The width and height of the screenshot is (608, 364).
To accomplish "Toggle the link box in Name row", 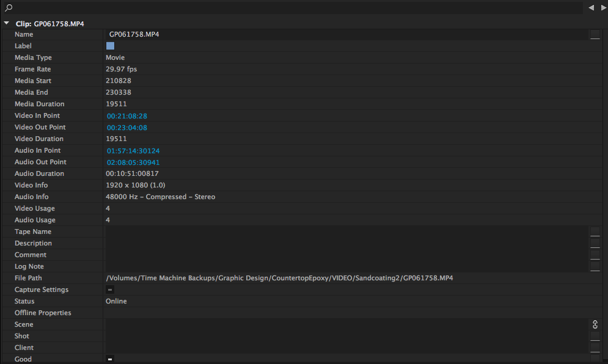I will (595, 34).
